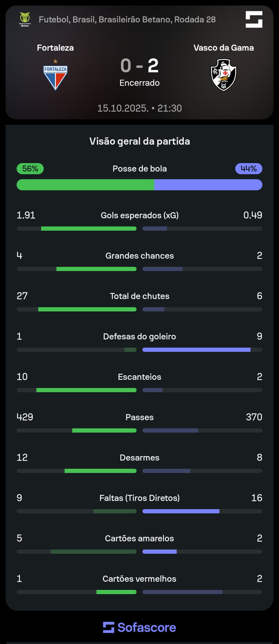Click the green section of possession bar

tap(85, 185)
